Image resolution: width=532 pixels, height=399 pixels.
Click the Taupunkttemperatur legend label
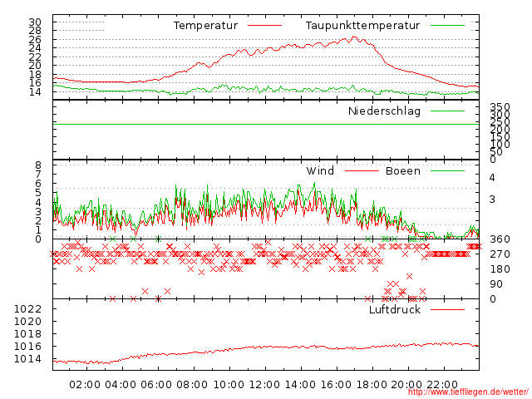coord(362,26)
